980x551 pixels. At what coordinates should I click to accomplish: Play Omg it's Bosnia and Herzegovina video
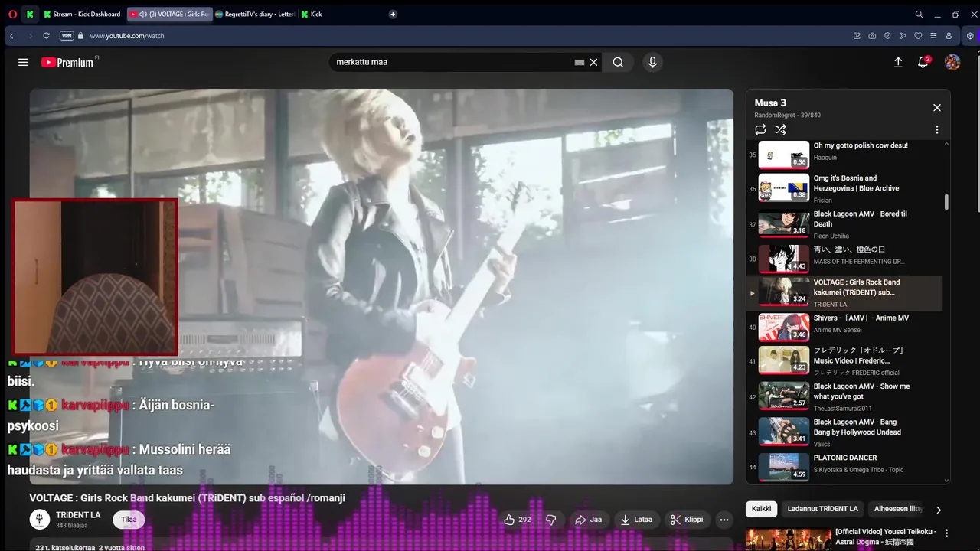(844, 188)
